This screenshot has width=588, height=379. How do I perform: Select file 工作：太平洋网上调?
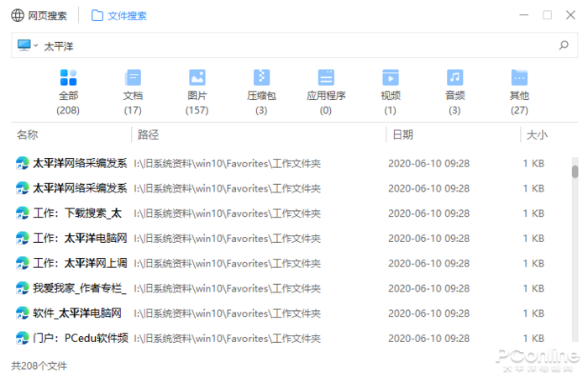point(80,263)
